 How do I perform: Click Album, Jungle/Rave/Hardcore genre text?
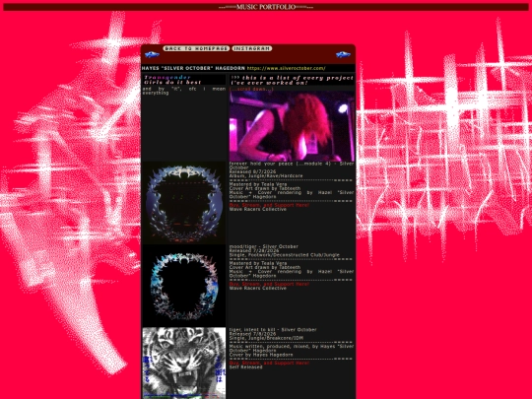(266, 176)
